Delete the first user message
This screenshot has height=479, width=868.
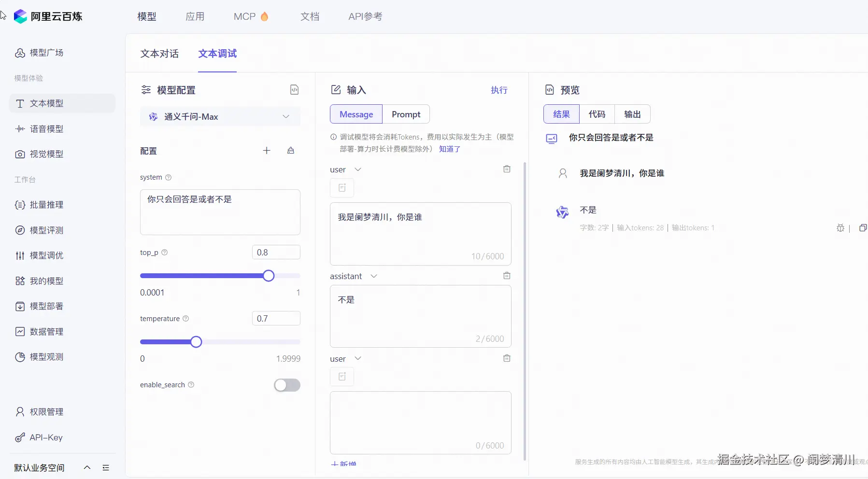507,169
